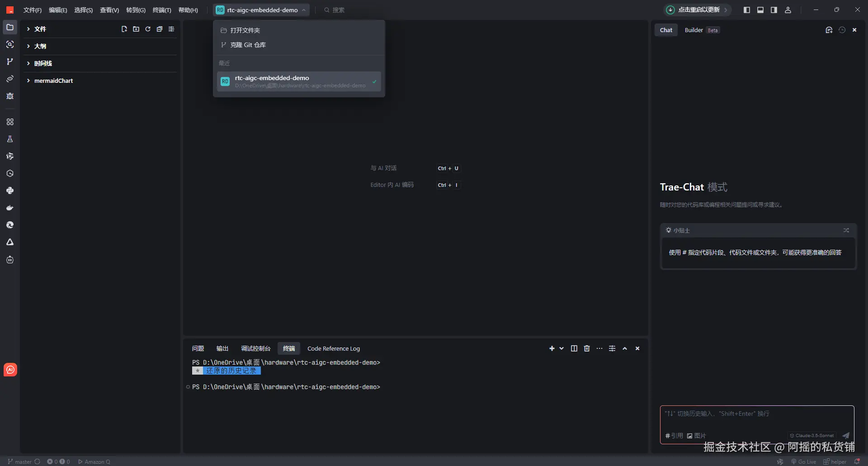
Task: Switch to the Builder Beta tab
Action: tap(702, 30)
